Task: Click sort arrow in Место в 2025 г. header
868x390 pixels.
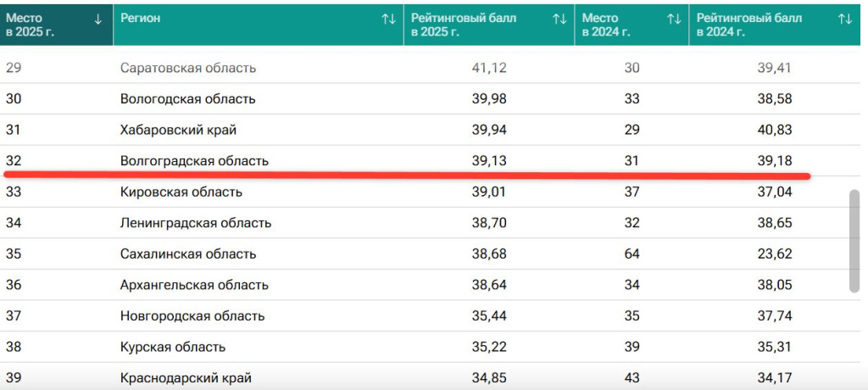Action: [x=98, y=19]
